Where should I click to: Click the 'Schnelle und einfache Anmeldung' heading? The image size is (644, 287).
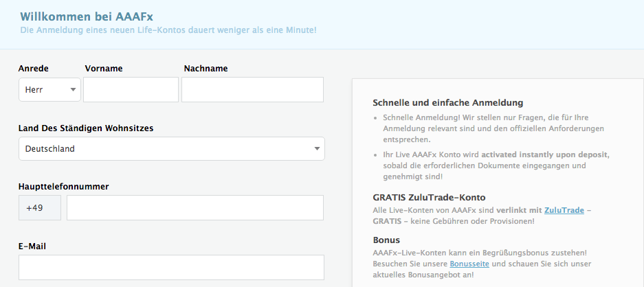click(x=448, y=102)
